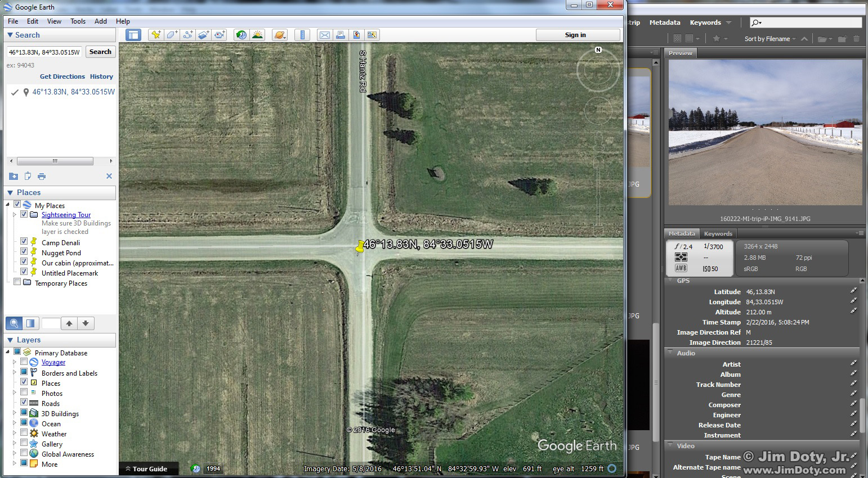Open the planet switcher (Saturn) icon
Viewport: 868px width, 478px height.
point(279,35)
